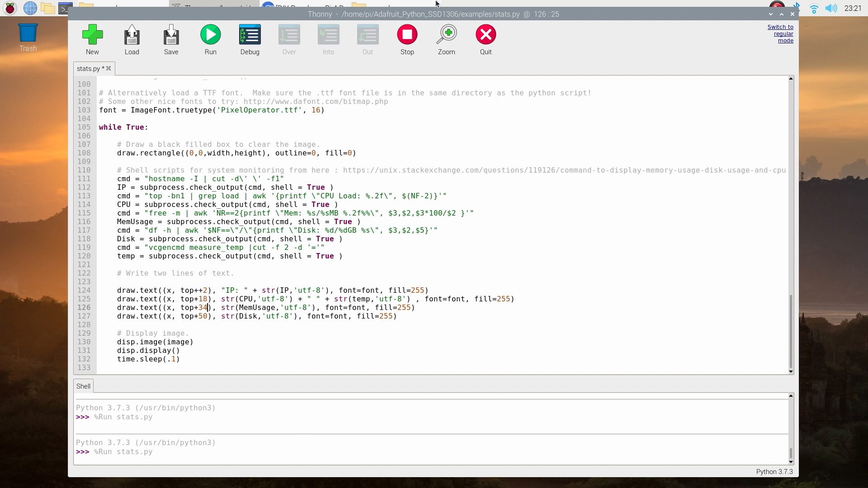Screen dimensions: 868x488
Task: Click the editor vertical scrollbar thumb
Action: click(x=791, y=331)
